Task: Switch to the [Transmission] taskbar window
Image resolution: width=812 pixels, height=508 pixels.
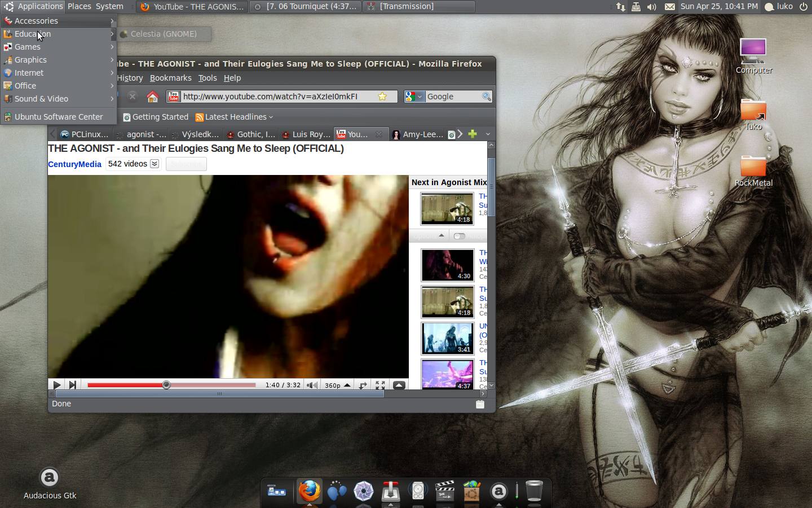Action: tap(418, 6)
